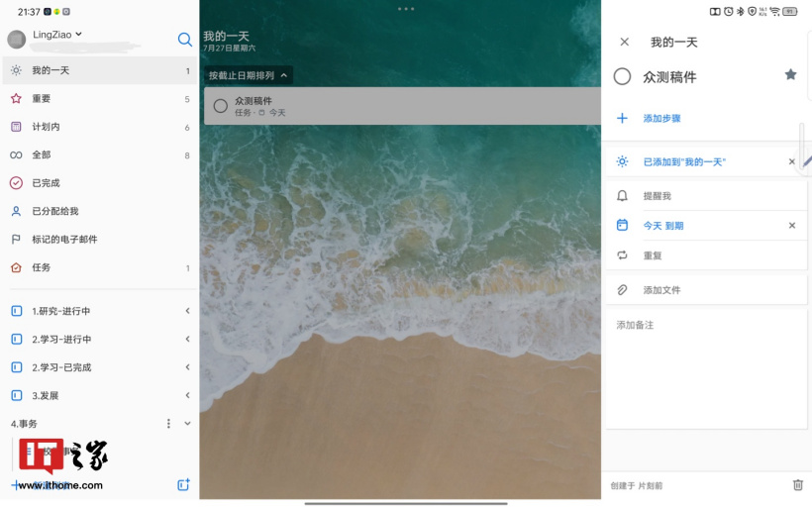Toggle sort direction for 按截止日期排列

point(284,75)
